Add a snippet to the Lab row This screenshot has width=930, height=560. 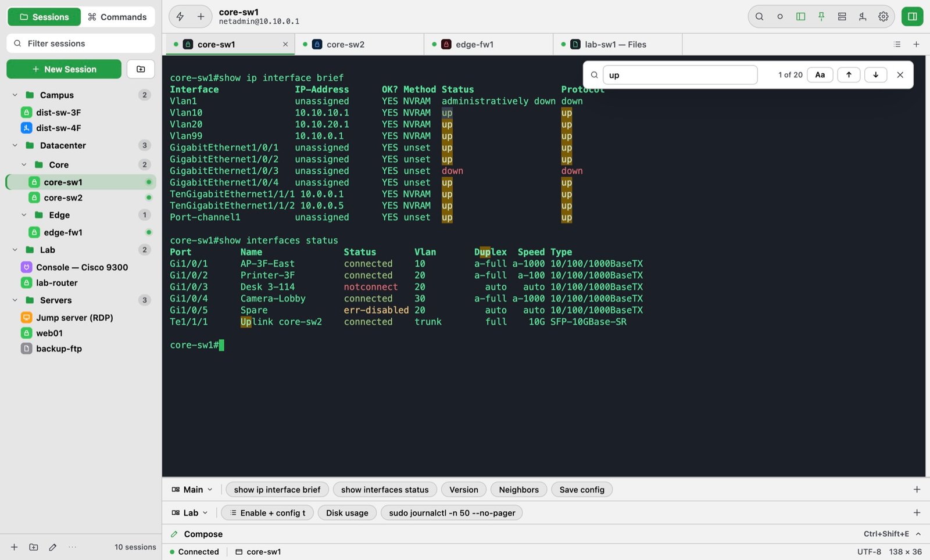917,513
